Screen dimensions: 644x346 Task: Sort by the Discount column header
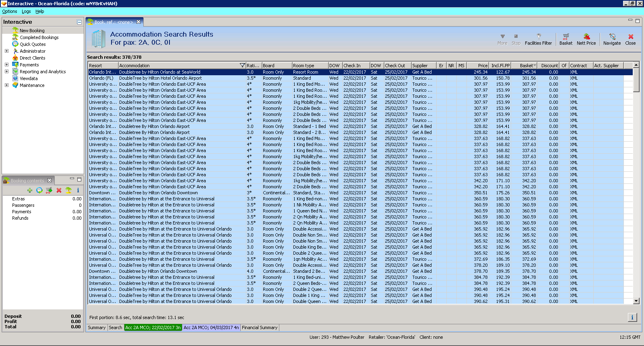click(x=549, y=66)
